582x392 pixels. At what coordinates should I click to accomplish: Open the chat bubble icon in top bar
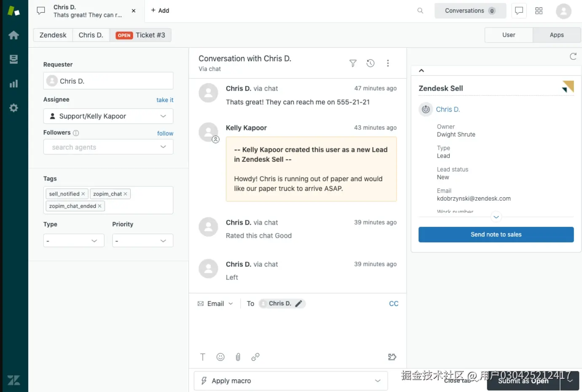coord(519,11)
